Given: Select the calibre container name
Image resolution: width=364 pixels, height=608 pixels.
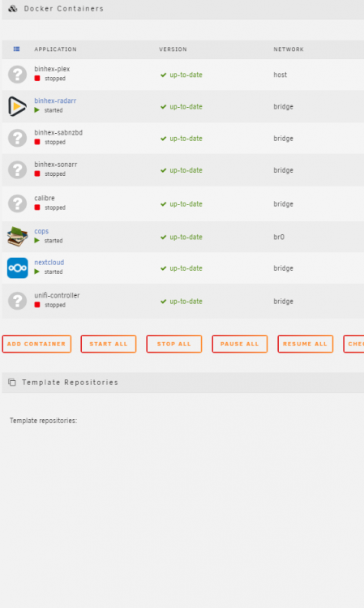Looking at the screenshot, I should point(45,198).
